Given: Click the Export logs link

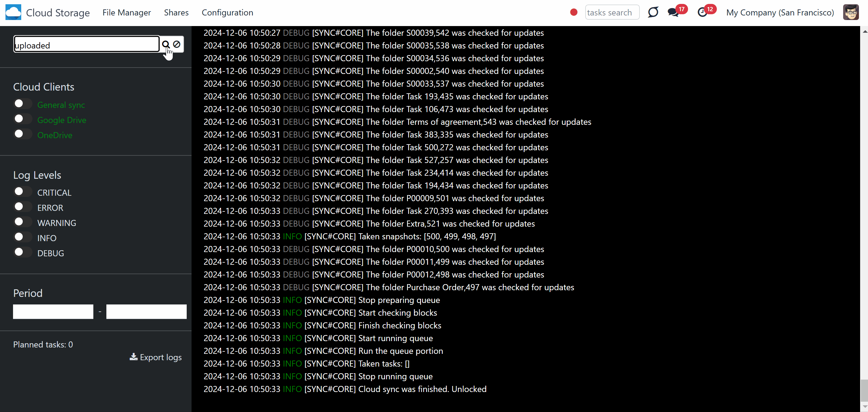Looking at the screenshot, I should (156, 357).
